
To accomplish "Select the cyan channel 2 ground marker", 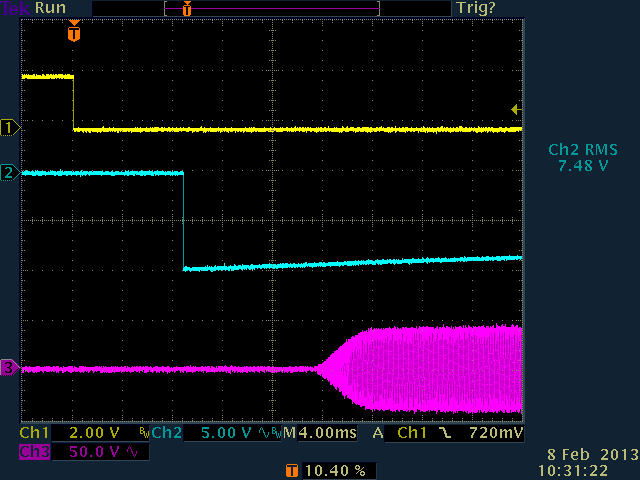I will [10, 173].
